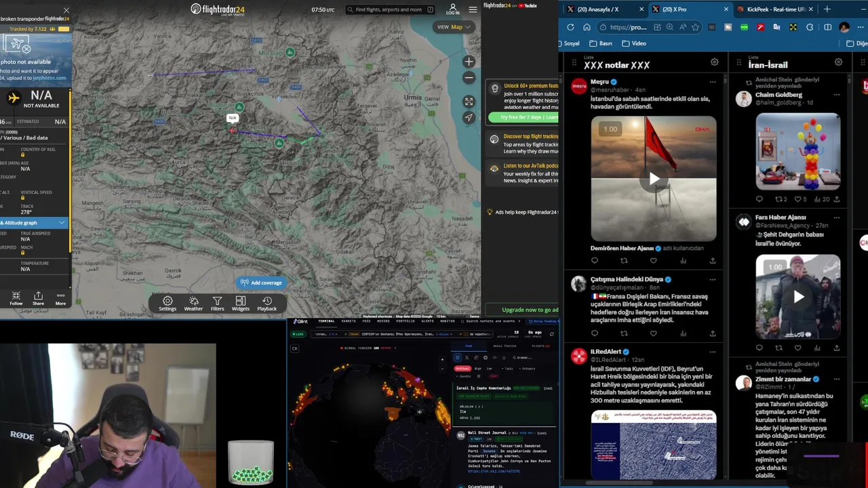Click Try free for 7 days button

[x=524, y=117]
